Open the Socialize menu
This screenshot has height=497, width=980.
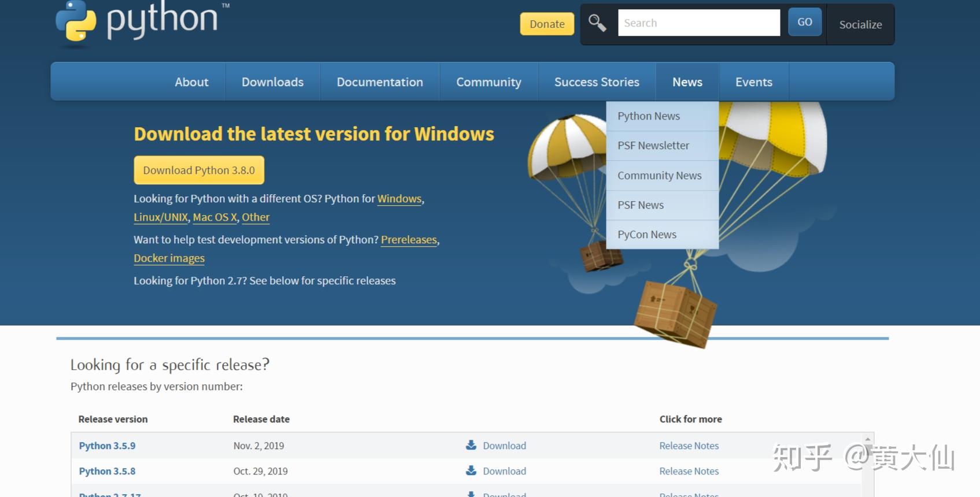coord(860,24)
